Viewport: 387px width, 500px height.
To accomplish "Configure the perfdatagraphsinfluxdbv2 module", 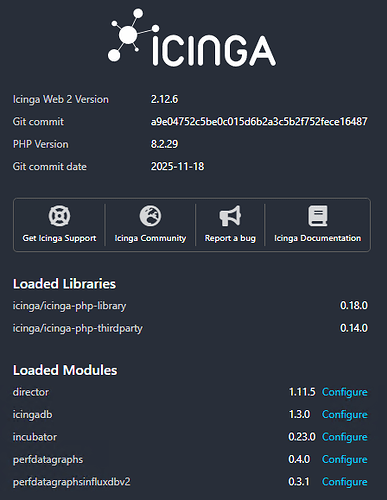I will [x=345, y=482].
